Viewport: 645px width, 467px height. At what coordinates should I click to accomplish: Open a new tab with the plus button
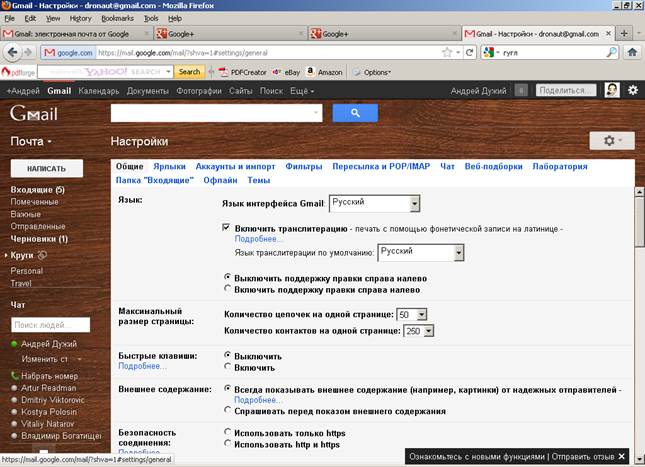[624, 34]
